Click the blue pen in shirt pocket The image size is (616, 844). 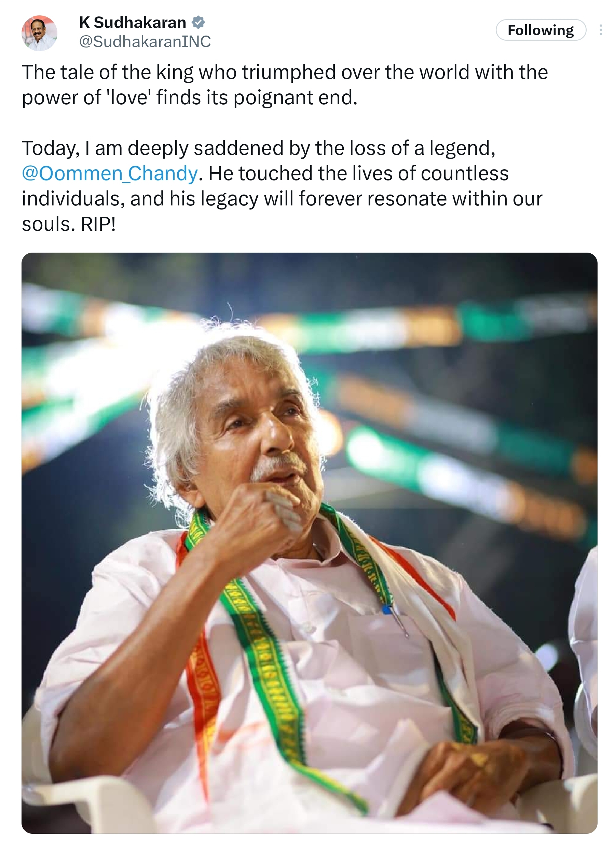tap(388, 610)
